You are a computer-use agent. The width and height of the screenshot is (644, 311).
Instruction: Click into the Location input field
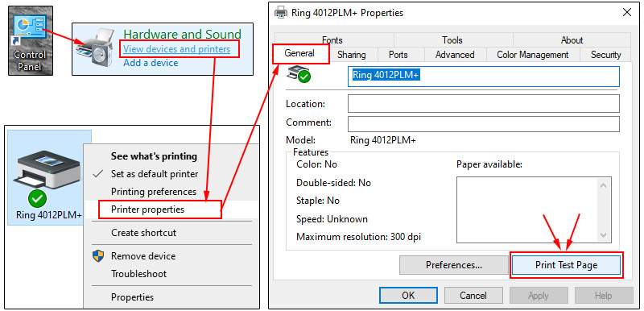[x=484, y=103]
